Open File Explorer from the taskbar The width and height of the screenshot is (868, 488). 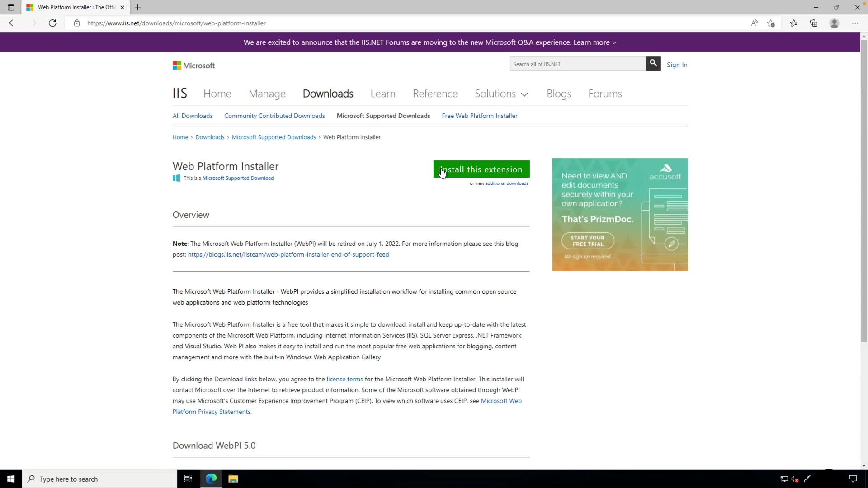[233, 479]
